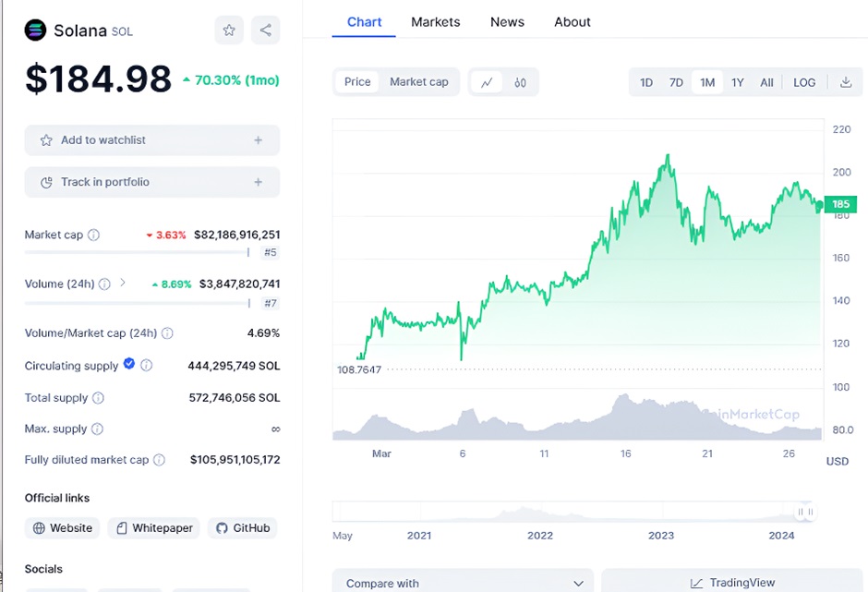Switch to the Markets tab
The width and height of the screenshot is (868, 592).
[x=436, y=22]
